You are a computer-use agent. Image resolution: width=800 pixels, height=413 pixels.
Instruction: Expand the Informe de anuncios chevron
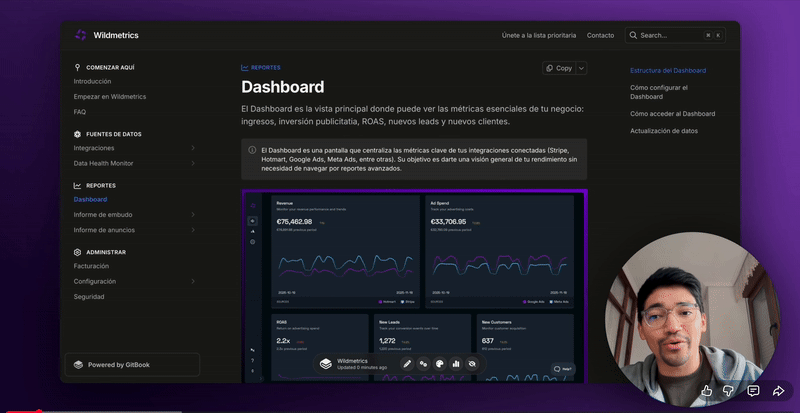click(193, 230)
